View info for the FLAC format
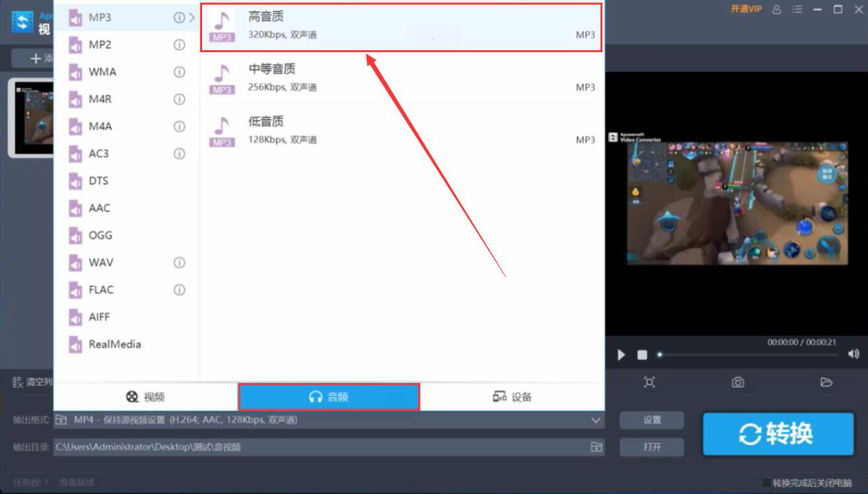The height and width of the screenshot is (494, 868). 179,290
